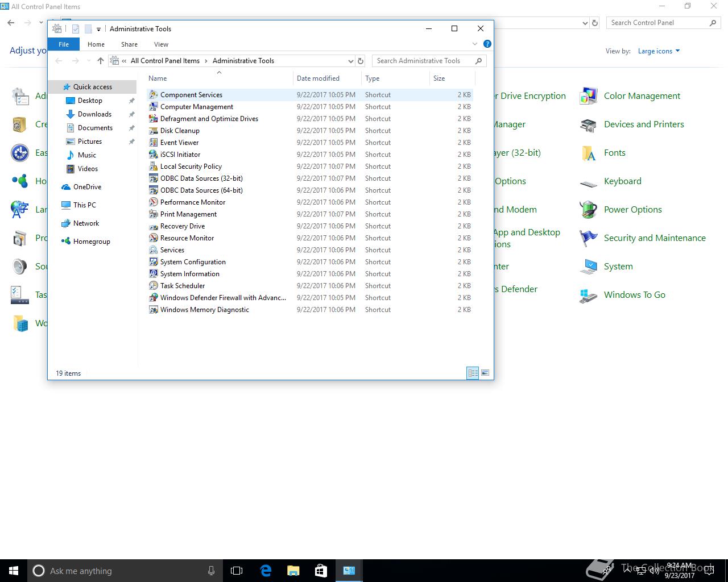Click the Search Administrative Tools box

pos(429,61)
